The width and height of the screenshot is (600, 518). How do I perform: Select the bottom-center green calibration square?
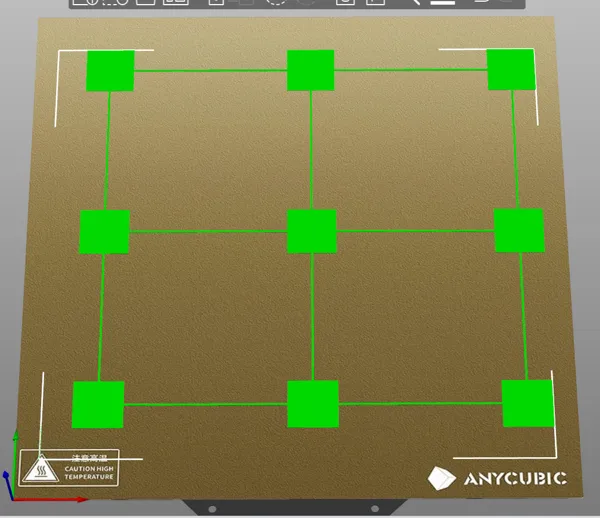313,404
